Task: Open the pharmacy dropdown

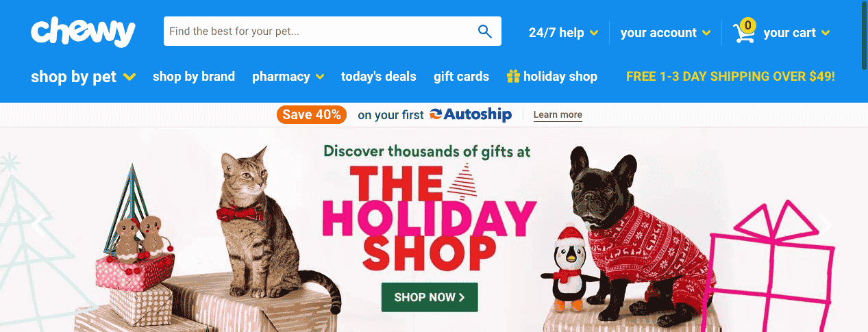Action: (288, 77)
